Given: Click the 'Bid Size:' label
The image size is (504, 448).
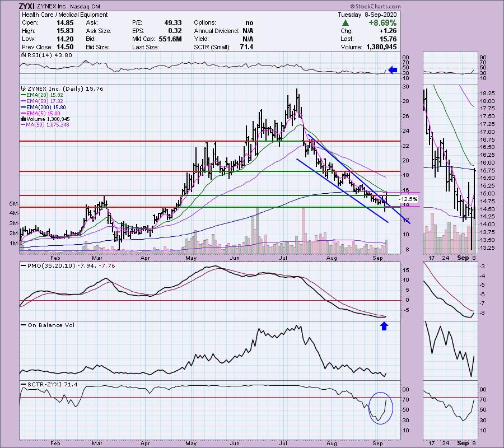Looking at the screenshot, I should coord(97,47).
